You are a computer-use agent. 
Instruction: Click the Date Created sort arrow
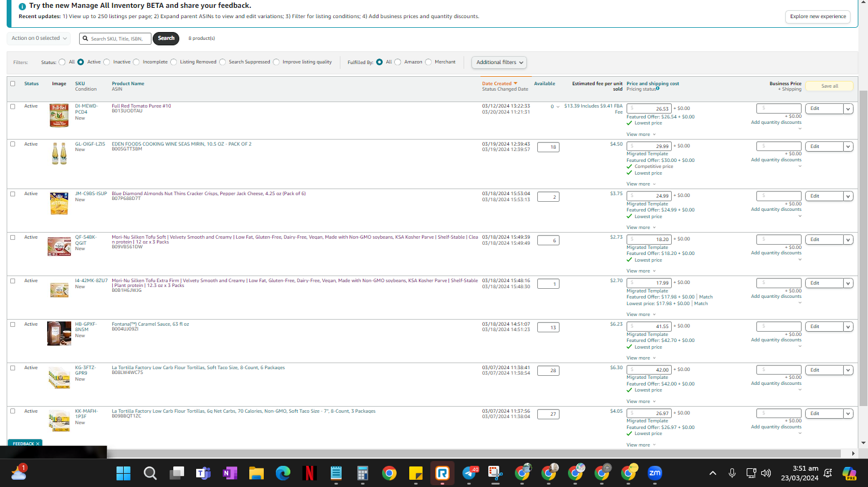click(x=515, y=83)
